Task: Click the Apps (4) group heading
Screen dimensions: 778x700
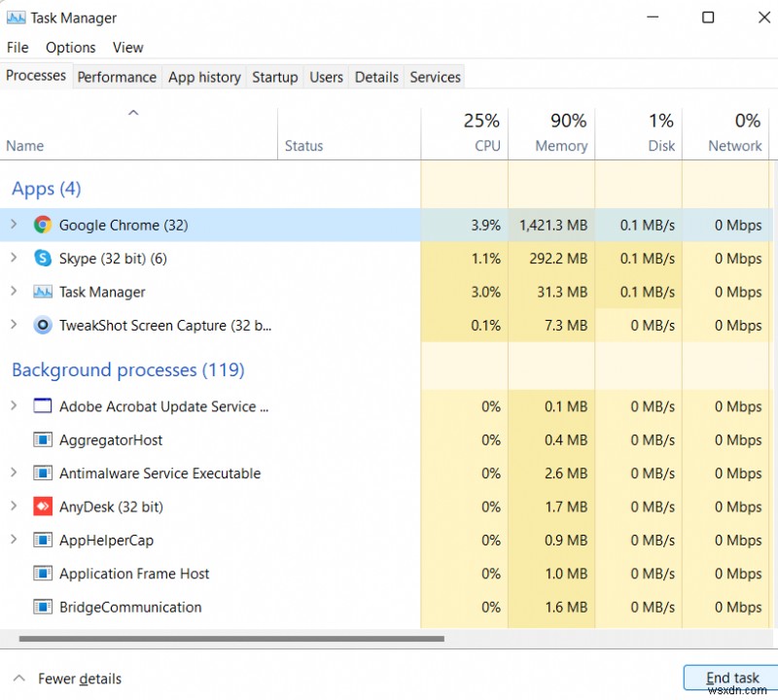Action: [x=46, y=189]
